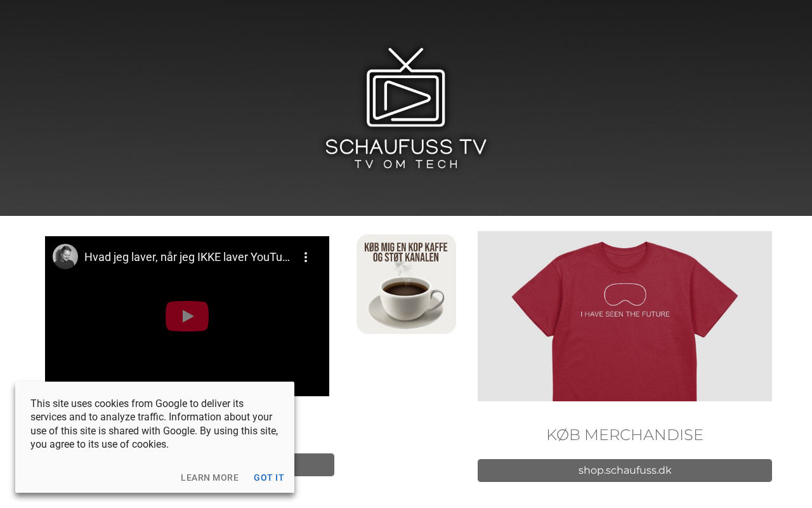Click the 'I HAVE SEEN THE FUTURE' shirt text

[x=625, y=314]
